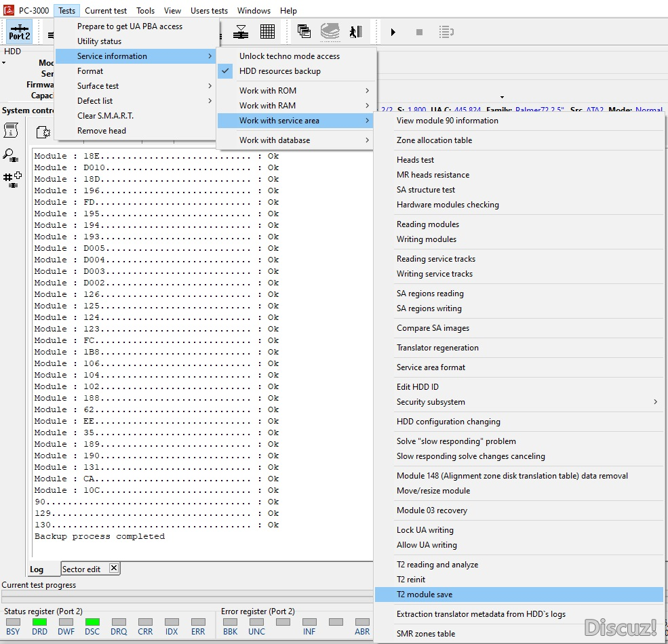This screenshot has height=644, width=668.
Task: Click the document with gear icon
Action: coord(43,132)
